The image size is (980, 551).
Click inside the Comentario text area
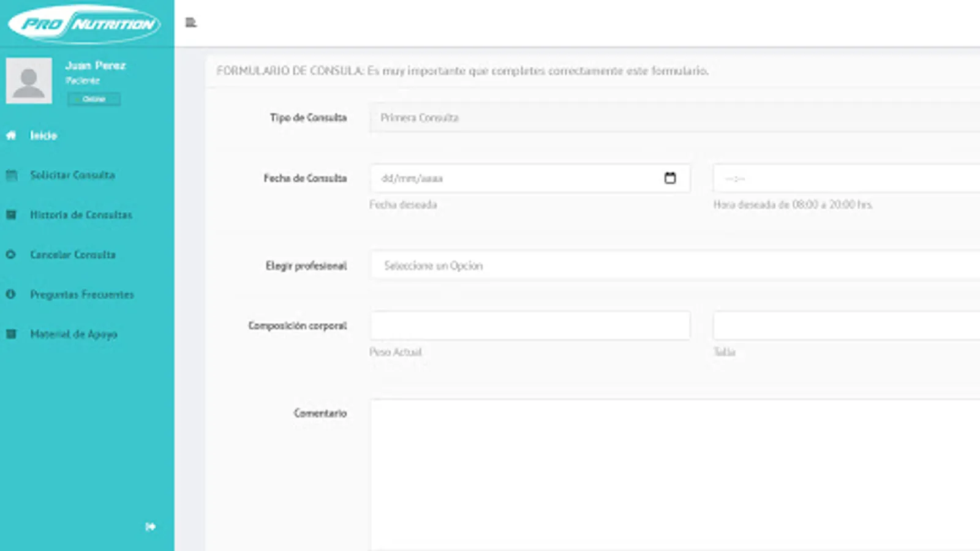pyautogui.click(x=612, y=459)
